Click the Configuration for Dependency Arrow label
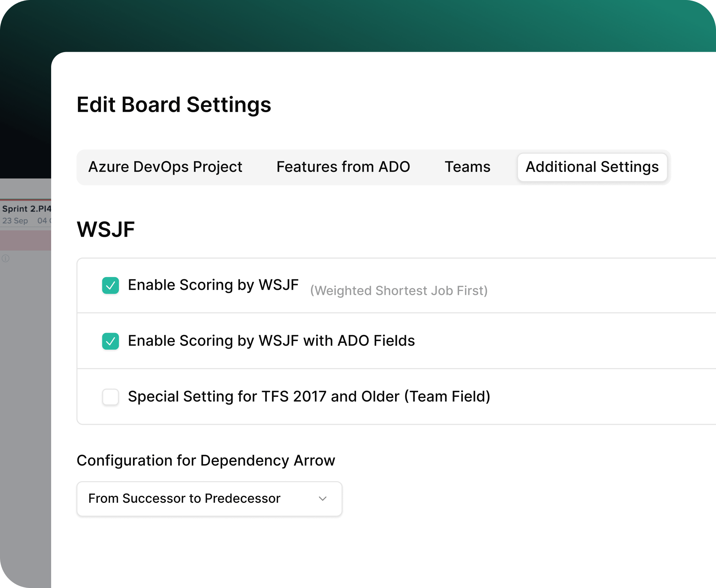The width and height of the screenshot is (716, 588). (x=206, y=460)
